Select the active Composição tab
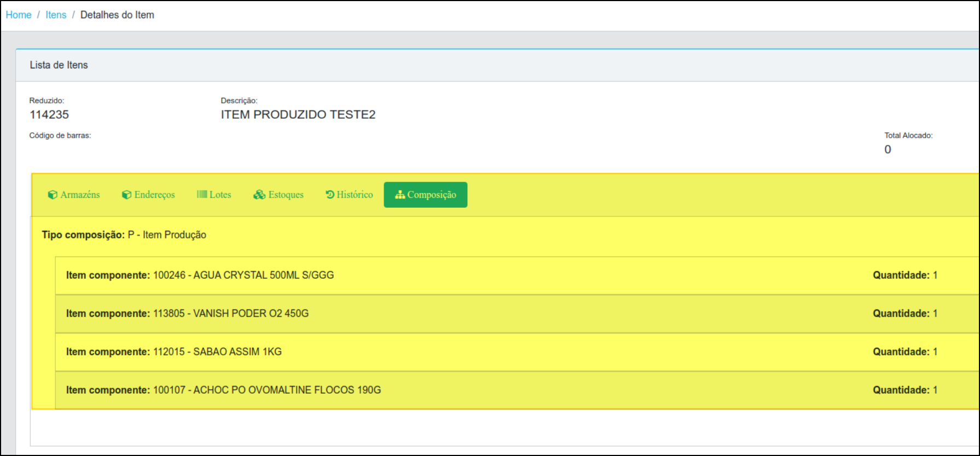The image size is (980, 456). point(426,195)
